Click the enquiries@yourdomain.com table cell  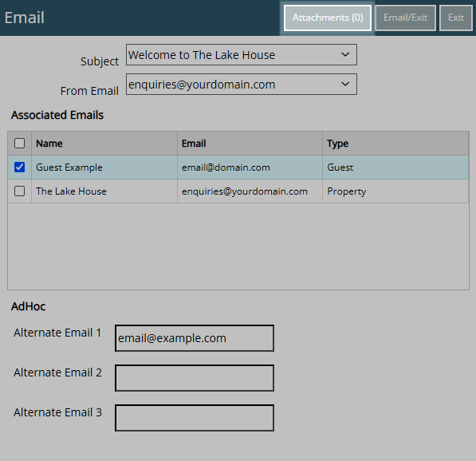pos(250,191)
